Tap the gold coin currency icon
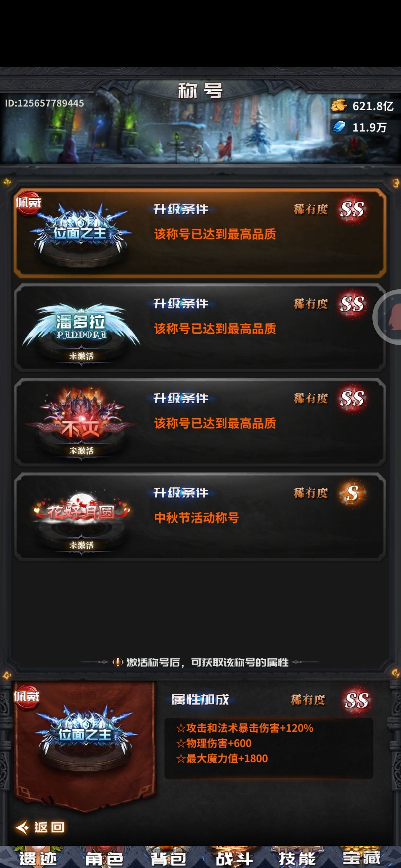 tap(339, 106)
